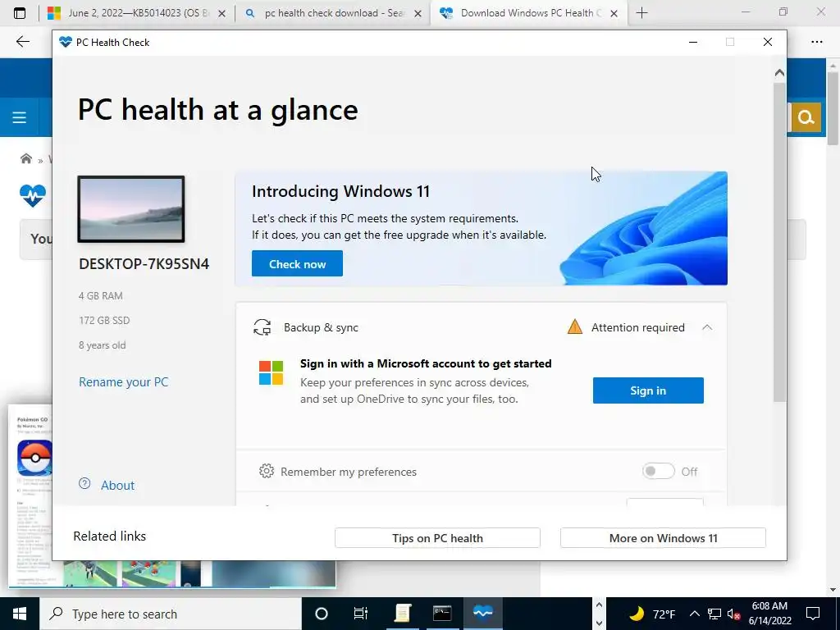Click the PC Health Check taskbar icon
This screenshot has width=840, height=630.
[482, 614]
